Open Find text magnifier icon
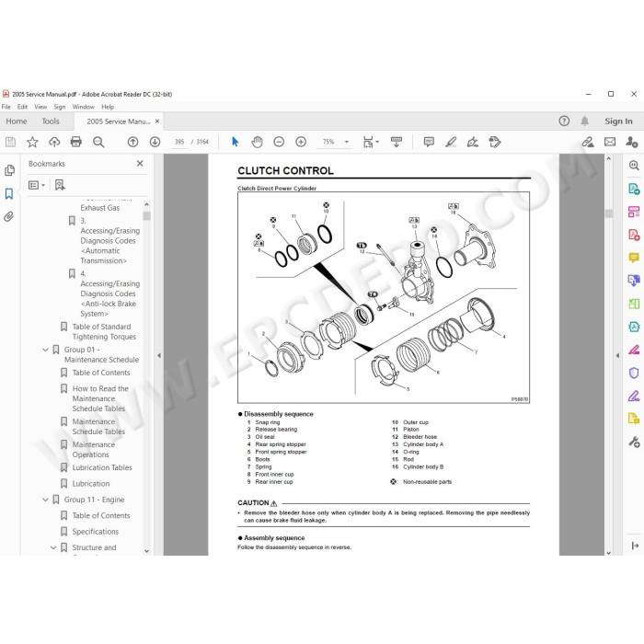 click(98, 142)
